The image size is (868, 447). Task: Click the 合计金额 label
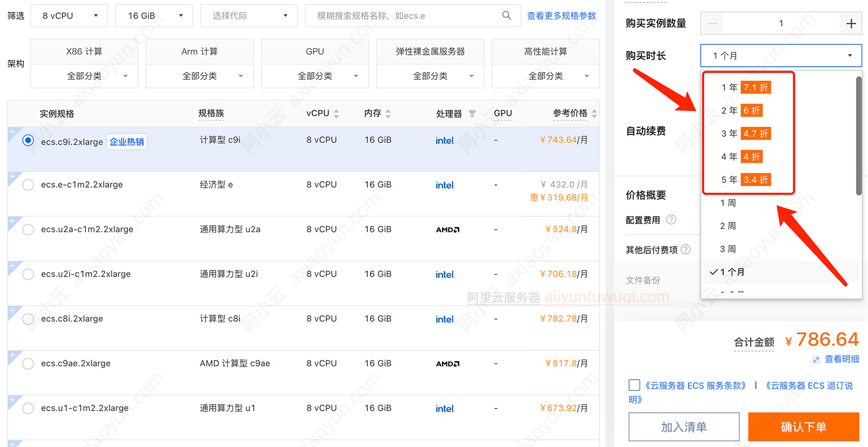click(x=754, y=342)
